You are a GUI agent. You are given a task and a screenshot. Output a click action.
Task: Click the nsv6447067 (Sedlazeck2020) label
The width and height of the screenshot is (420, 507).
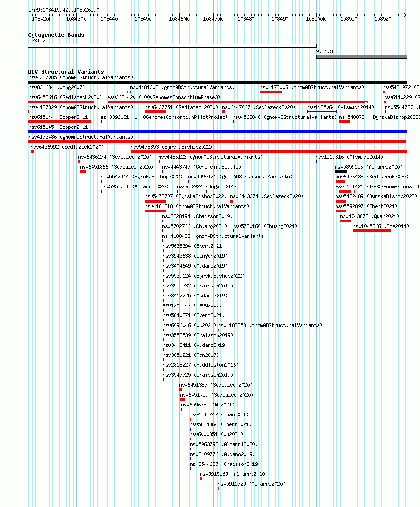pos(259,107)
